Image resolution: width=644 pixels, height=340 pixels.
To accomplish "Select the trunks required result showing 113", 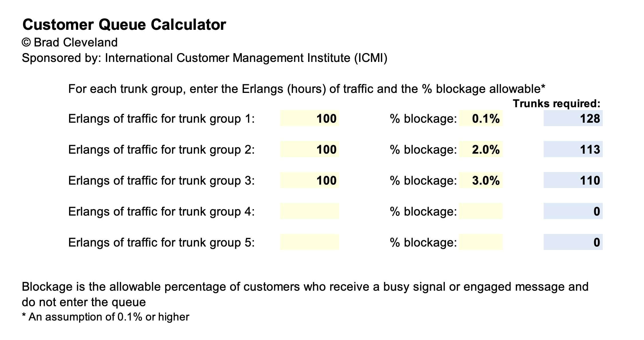I will coord(573,149).
